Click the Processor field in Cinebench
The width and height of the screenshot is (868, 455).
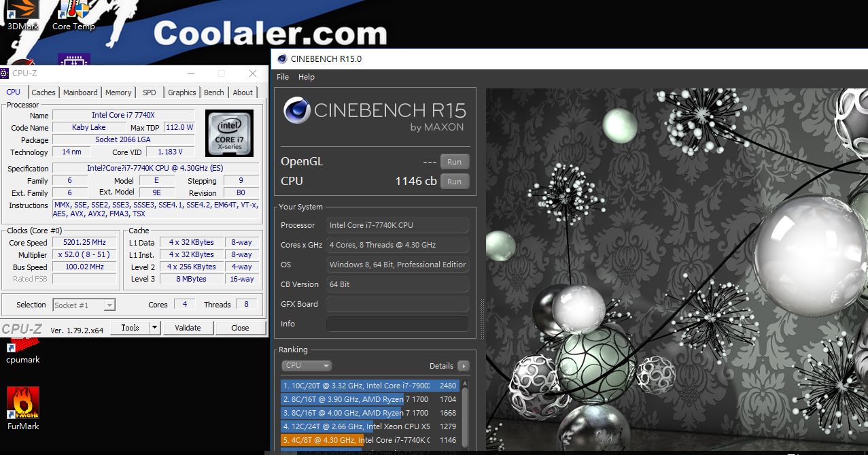(x=398, y=225)
